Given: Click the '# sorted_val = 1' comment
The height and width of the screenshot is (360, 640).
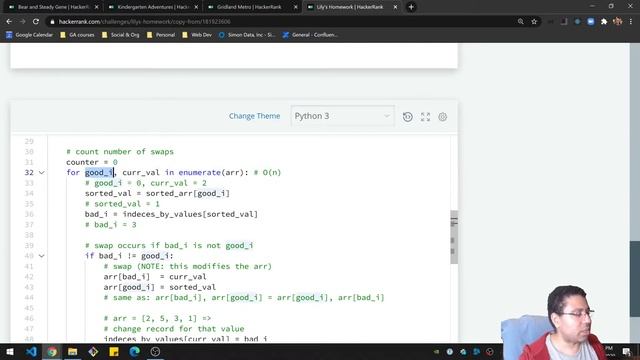Looking at the screenshot, I should 122,204.
